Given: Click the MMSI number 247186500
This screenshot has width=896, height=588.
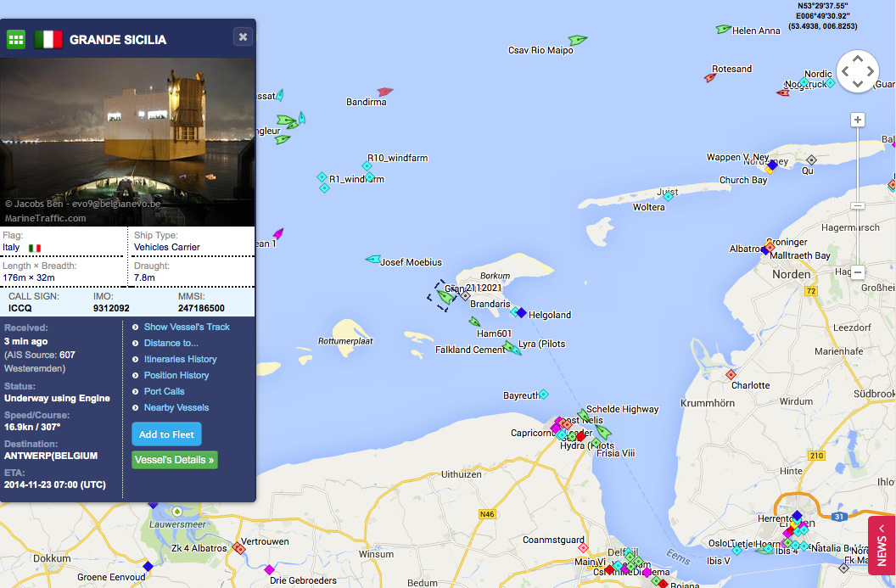Looking at the screenshot, I should tap(201, 308).
